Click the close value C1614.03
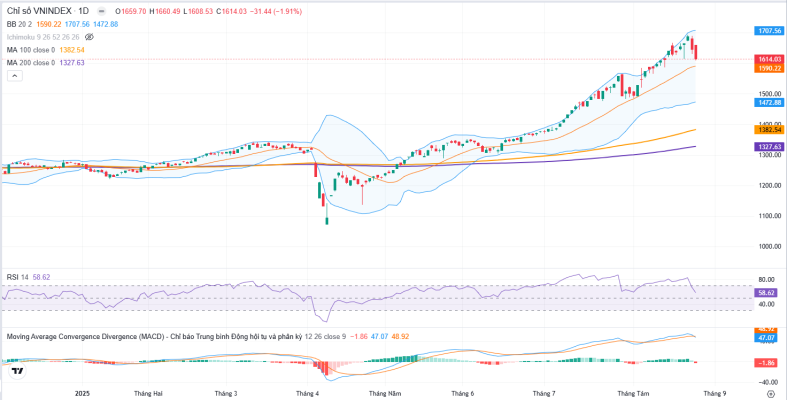The height and width of the screenshot is (400, 787). click(231, 11)
